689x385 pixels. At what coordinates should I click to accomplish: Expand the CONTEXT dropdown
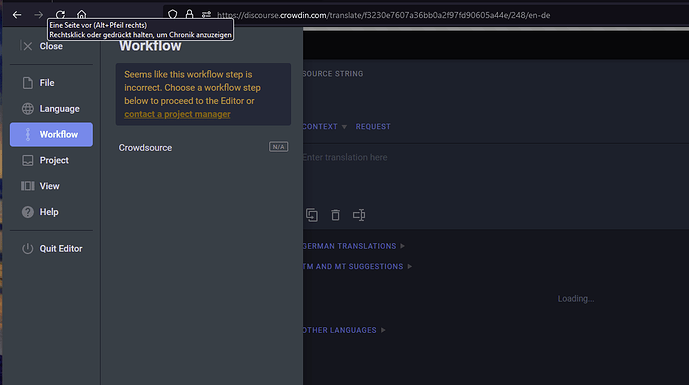click(324, 127)
